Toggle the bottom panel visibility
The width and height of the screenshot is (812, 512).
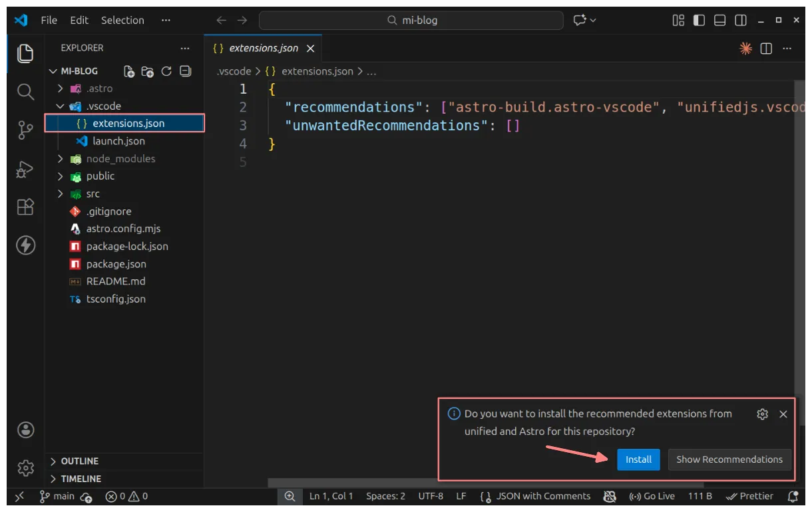tap(719, 20)
